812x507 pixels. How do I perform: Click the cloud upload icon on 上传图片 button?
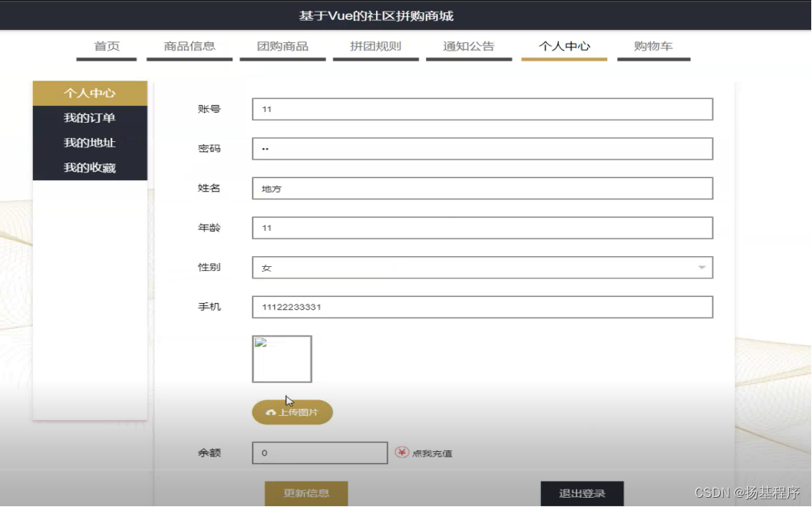(x=270, y=412)
